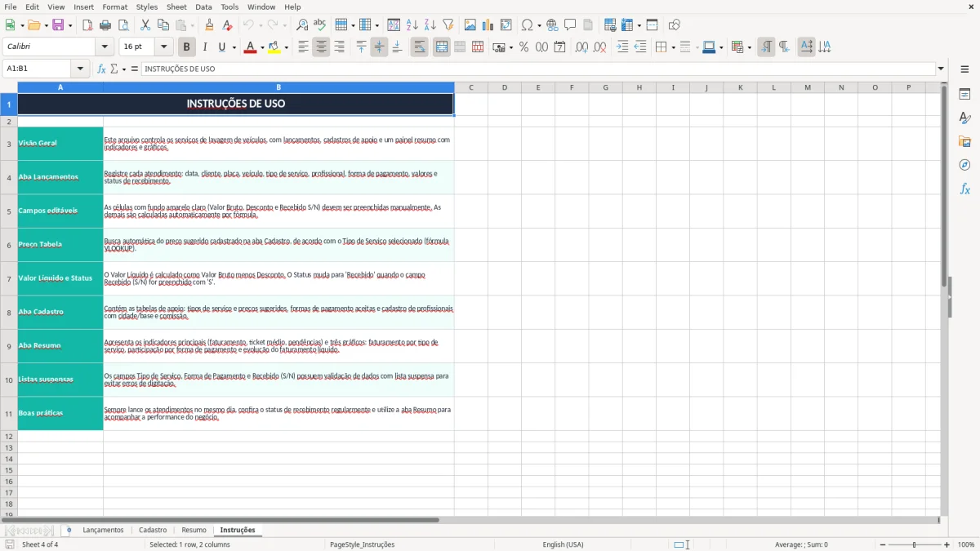Screen dimensions: 980x551
Task: Toggle Merge and Center Cells
Action: pos(442,47)
